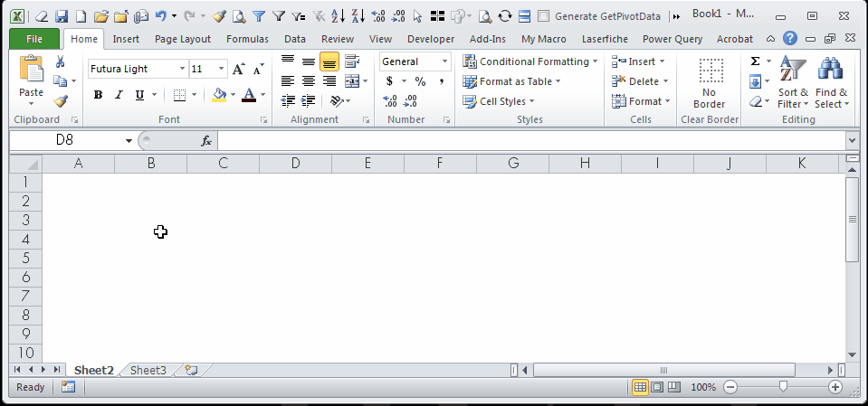
Task: Toggle Italic formatting
Action: [x=119, y=95]
